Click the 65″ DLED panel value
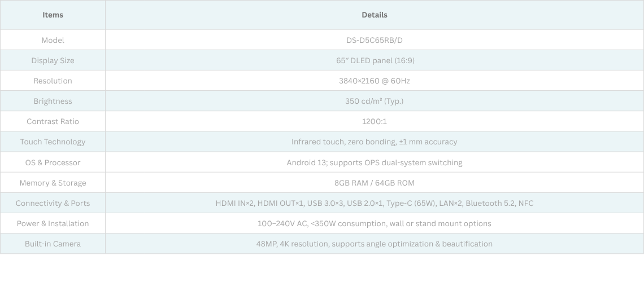Viewport: 644px width, 282px height. pos(375,60)
